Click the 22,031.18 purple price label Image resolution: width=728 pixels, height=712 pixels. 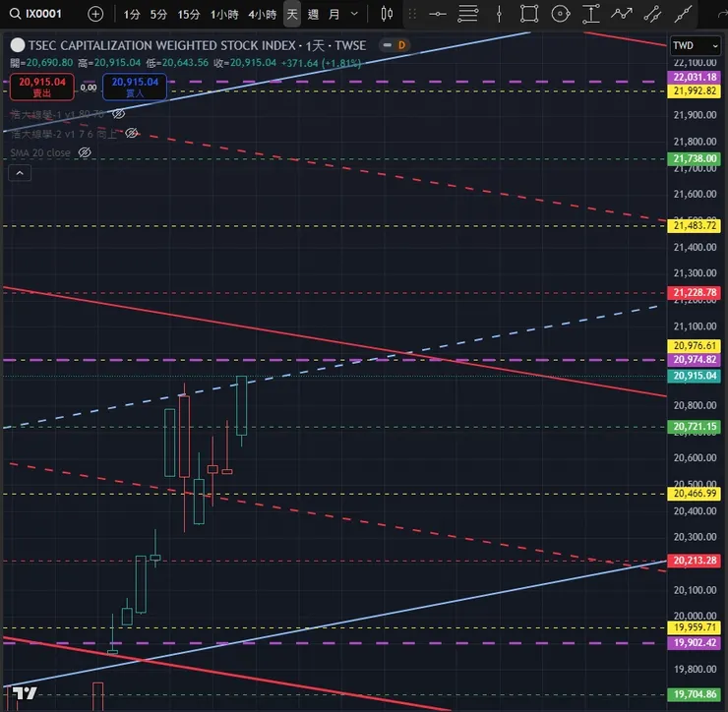point(695,77)
